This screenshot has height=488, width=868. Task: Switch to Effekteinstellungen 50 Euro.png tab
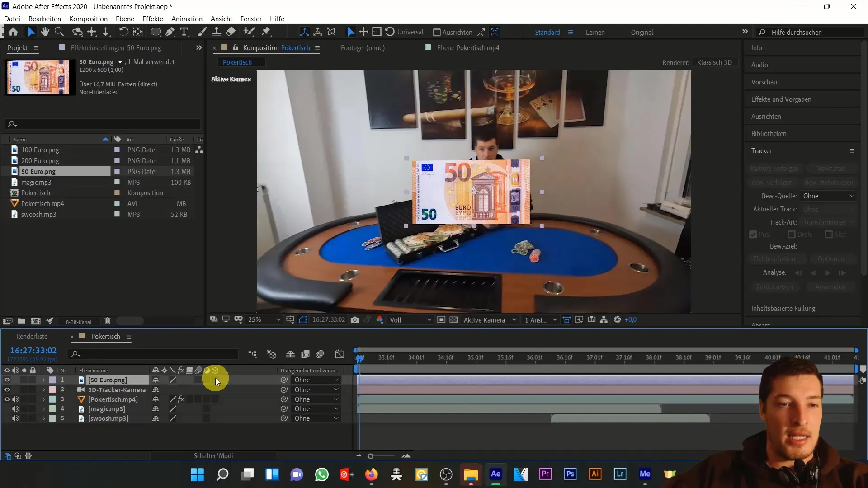pyautogui.click(x=116, y=48)
